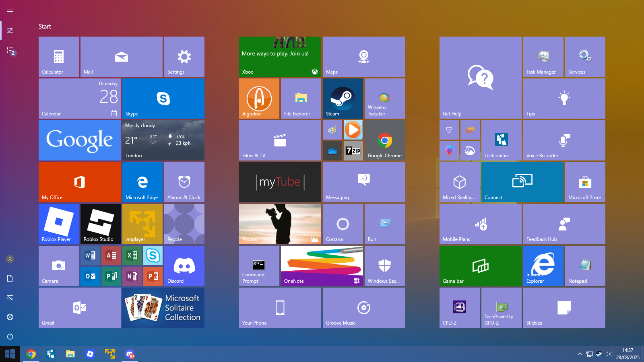644x362 pixels.
Task: Open the TileIconifier tile
Action: [x=502, y=140]
